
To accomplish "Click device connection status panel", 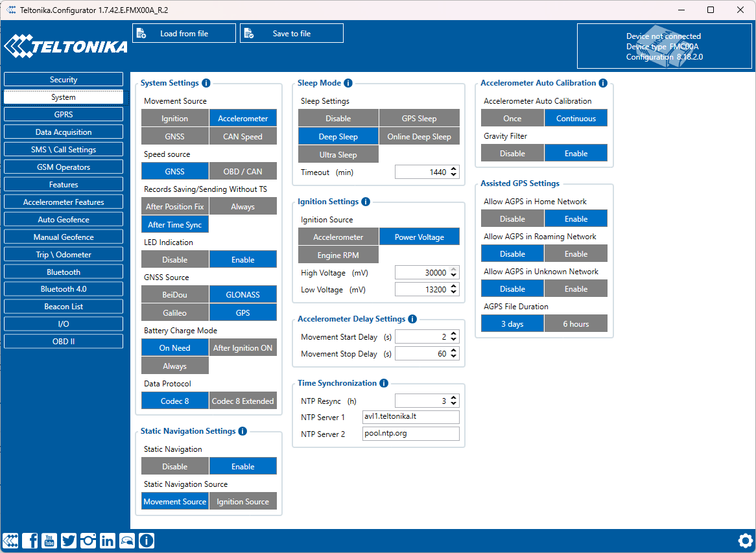I will pyautogui.click(x=664, y=46).
